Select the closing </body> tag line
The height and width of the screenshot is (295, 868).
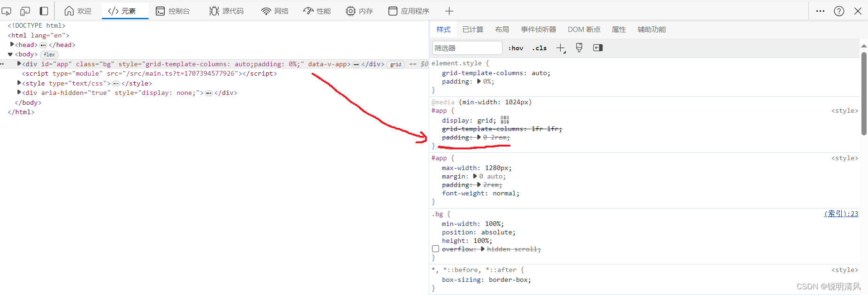[28, 102]
